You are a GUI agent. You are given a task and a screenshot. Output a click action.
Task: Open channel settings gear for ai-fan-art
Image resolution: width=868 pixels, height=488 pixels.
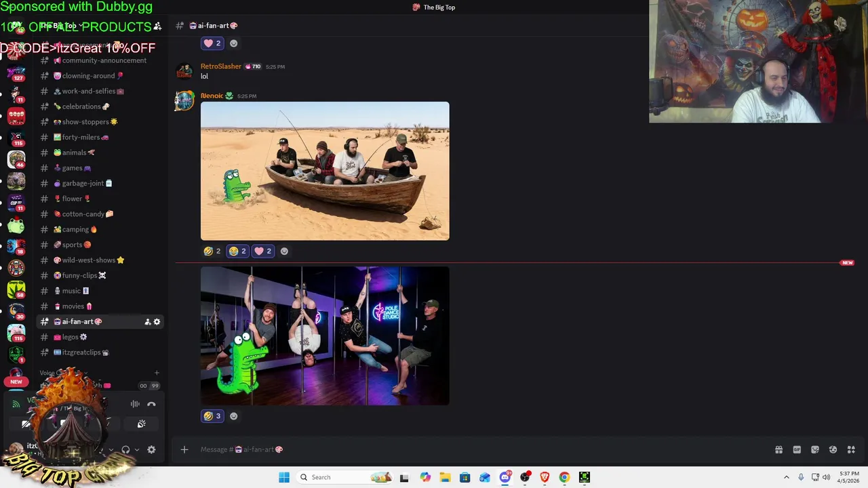(157, 322)
